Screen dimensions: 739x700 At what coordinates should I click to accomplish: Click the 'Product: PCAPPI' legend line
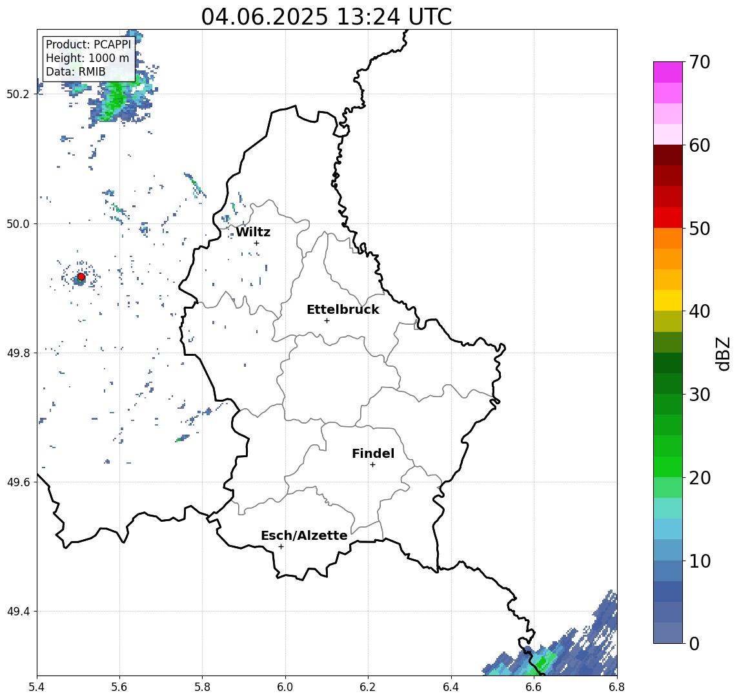(88, 45)
